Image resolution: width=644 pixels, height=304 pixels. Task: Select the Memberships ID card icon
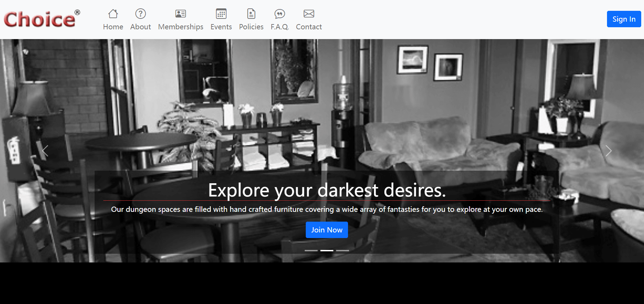tap(180, 14)
